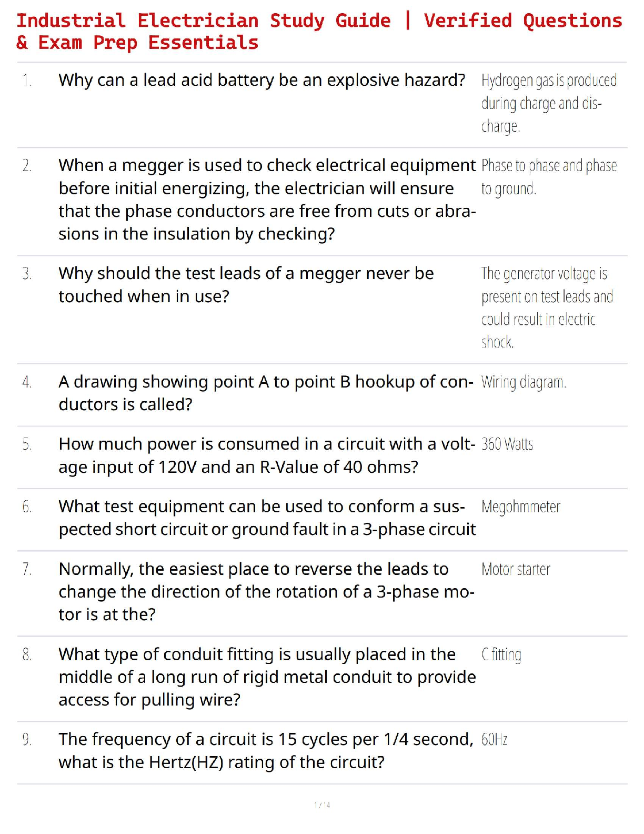Click the page number at the page bottom

[x=322, y=805]
